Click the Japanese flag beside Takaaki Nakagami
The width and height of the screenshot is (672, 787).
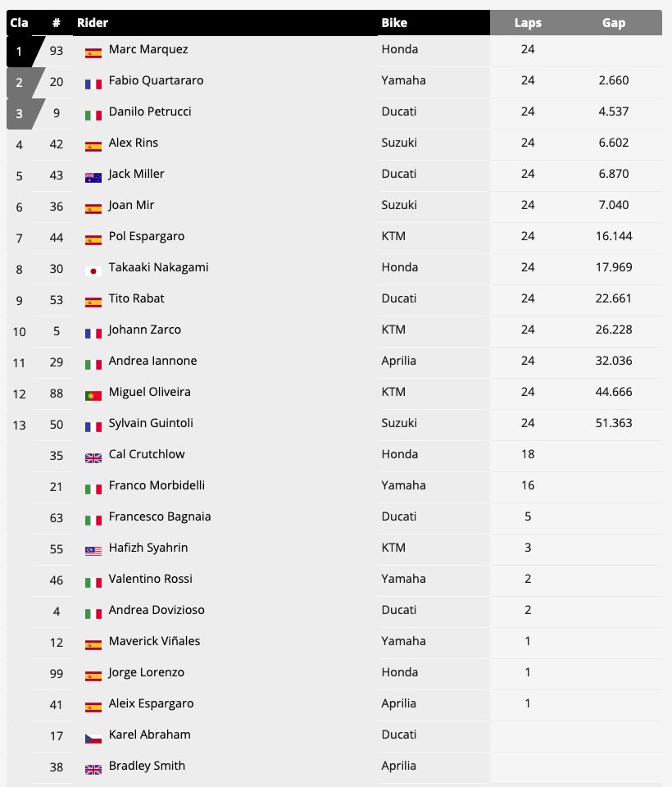pos(93,271)
